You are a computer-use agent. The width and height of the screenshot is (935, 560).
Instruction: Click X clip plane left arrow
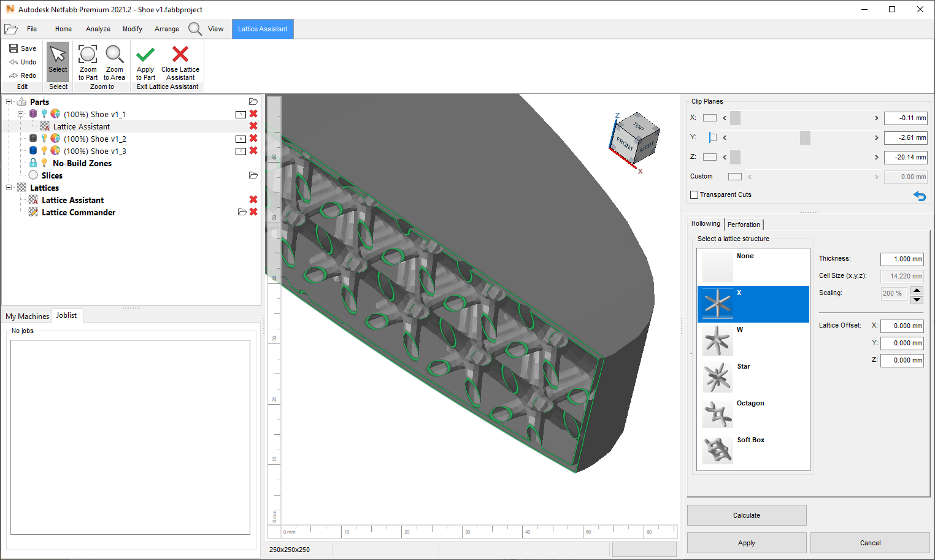click(725, 118)
